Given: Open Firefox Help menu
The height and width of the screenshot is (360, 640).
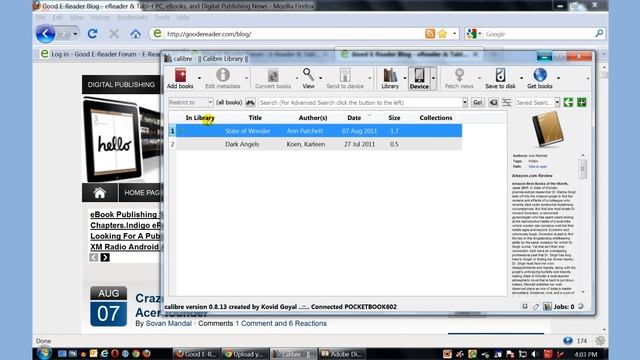Looking at the screenshot, I should point(183,18).
